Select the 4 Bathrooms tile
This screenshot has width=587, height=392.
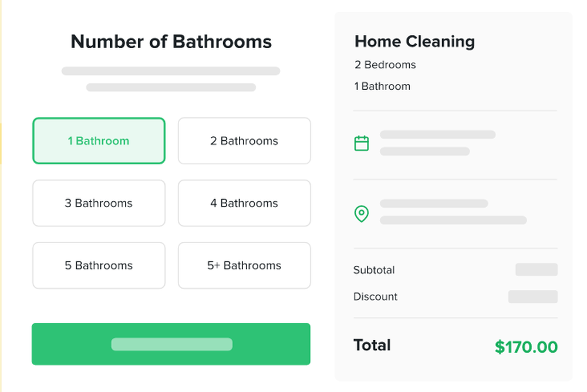(x=244, y=203)
